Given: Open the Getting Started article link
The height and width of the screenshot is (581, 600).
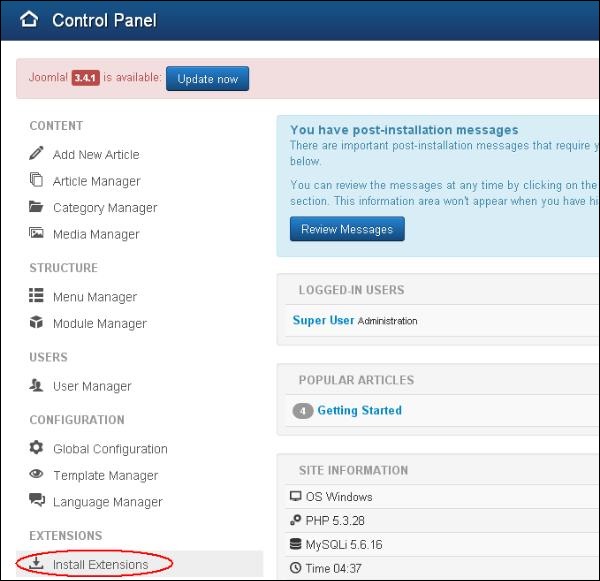Looking at the screenshot, I should click(359, 410).
